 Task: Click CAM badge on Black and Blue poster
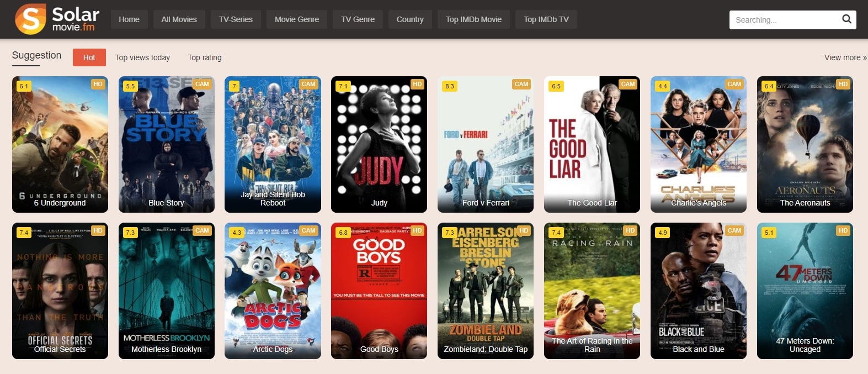point(734,230)
